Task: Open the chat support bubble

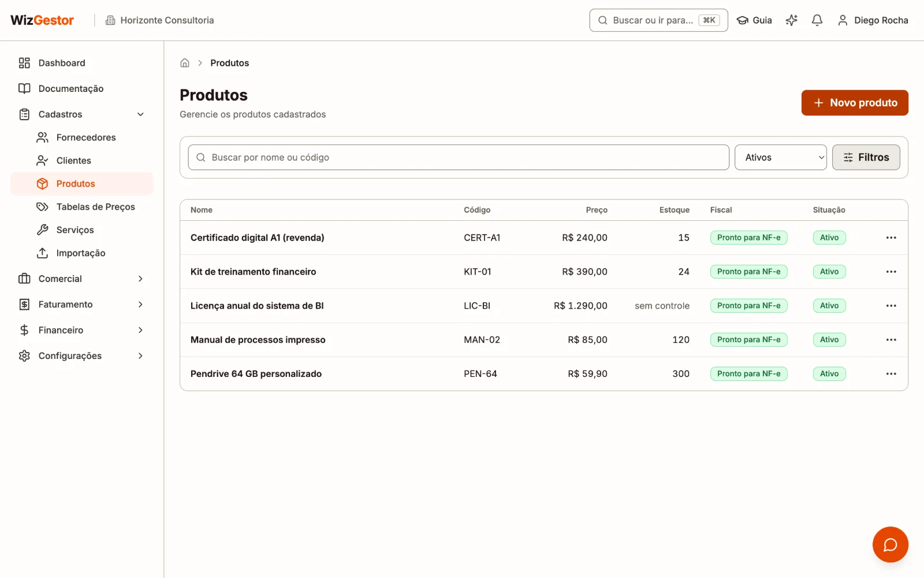Action: [x=890, y=544]
